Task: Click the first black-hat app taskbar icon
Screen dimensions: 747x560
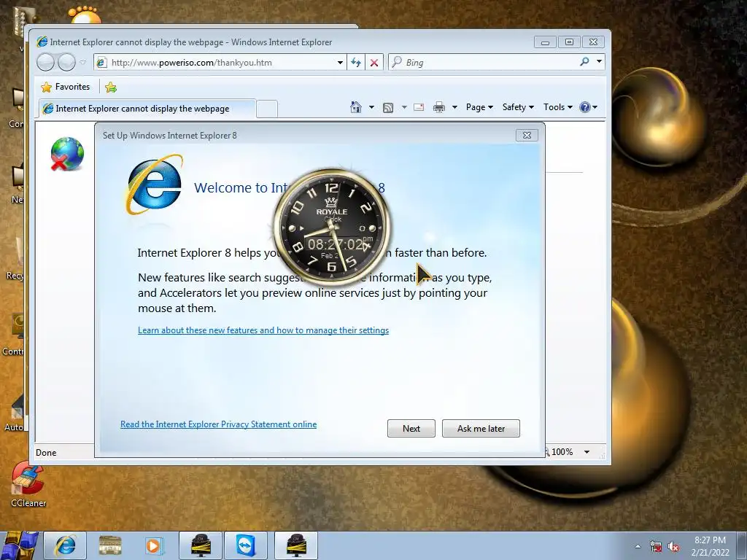Action: point(201,545)
